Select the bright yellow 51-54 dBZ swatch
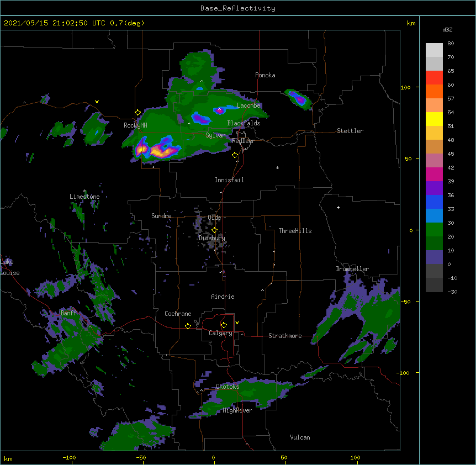Screen dimensions: 476x465 (434, 119)
